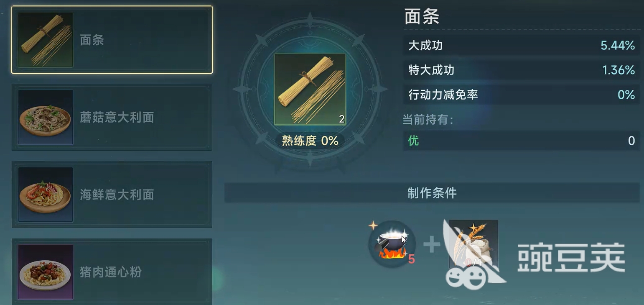Click the 面条 title in details panel
644x305 pixels.
click(422, 17)
